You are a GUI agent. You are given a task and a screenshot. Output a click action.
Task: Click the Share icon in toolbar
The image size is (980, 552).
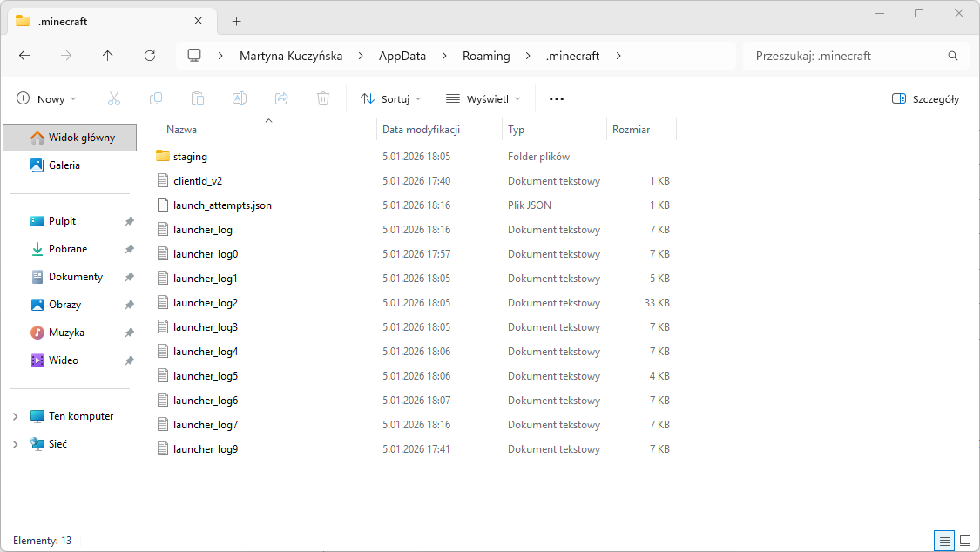click(x=281, y=99)
